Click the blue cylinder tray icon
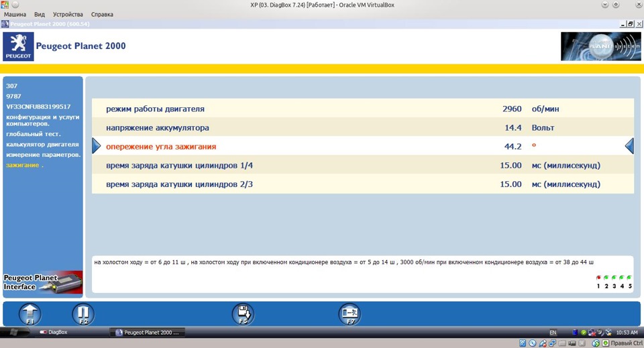The image size is (644, 348). (575, 333)
